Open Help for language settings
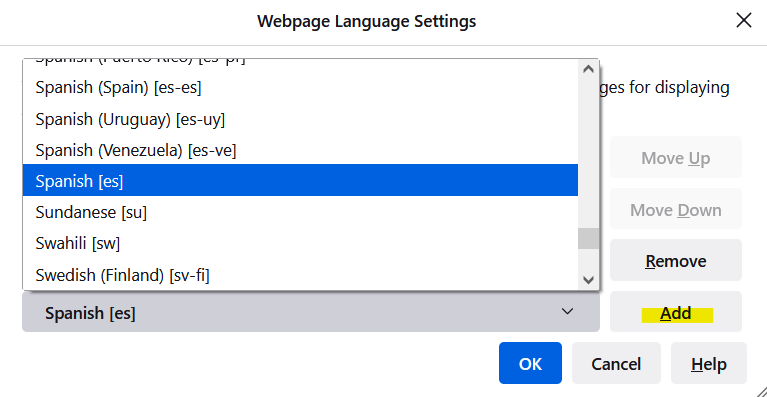The height and width of the screenshot is (397, 767). tap(709, 363)
